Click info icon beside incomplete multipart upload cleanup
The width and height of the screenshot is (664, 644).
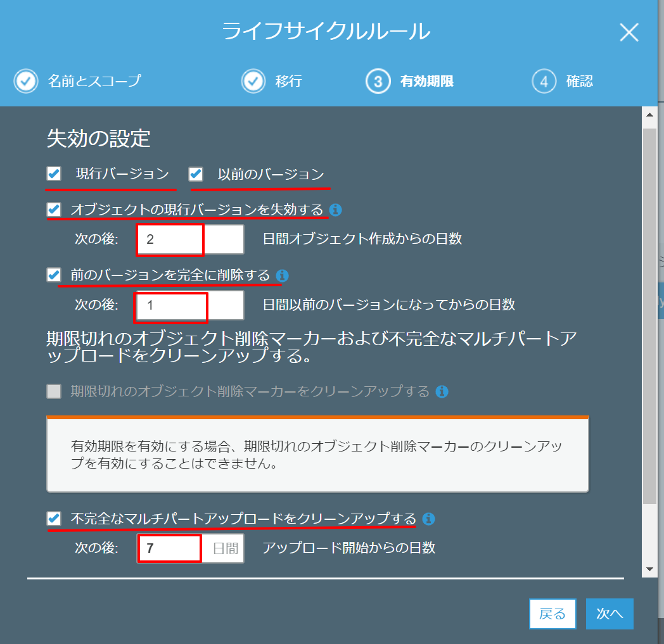428,519
